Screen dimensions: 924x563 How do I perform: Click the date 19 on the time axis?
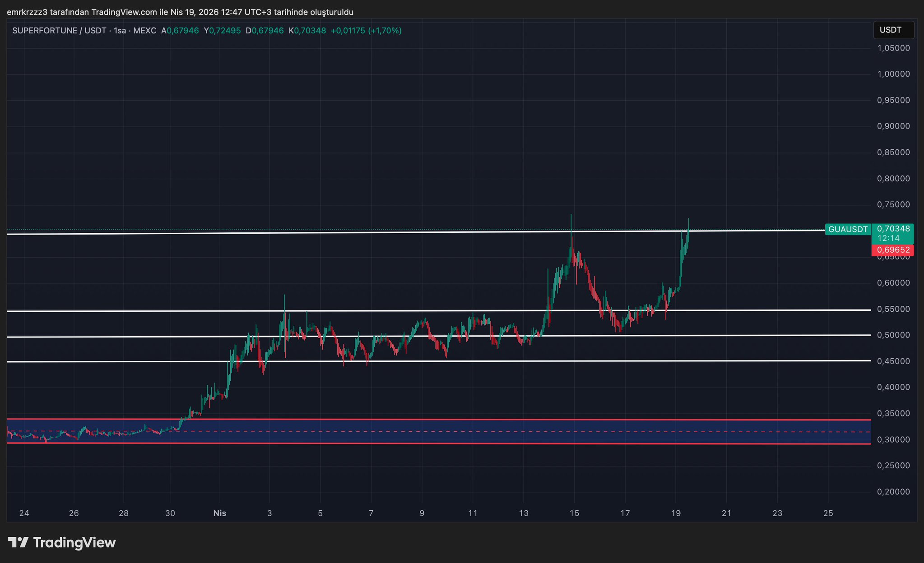coord(676,513)
